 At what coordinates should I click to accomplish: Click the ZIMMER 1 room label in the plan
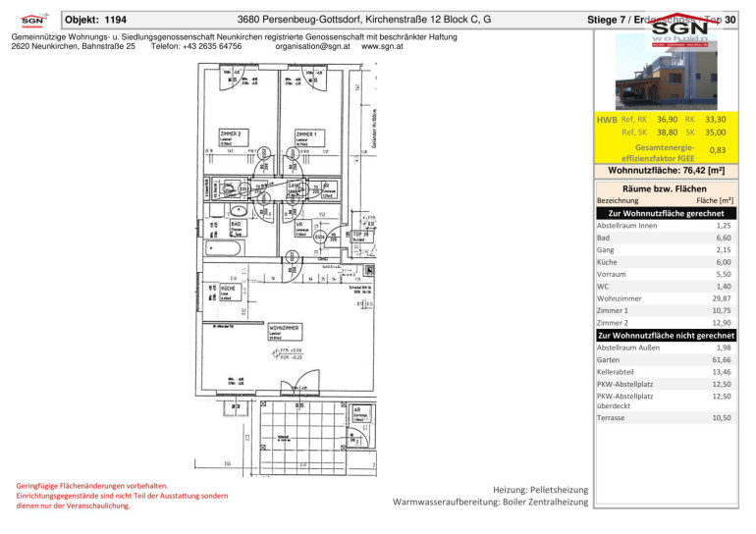click(x=305, y=133)
